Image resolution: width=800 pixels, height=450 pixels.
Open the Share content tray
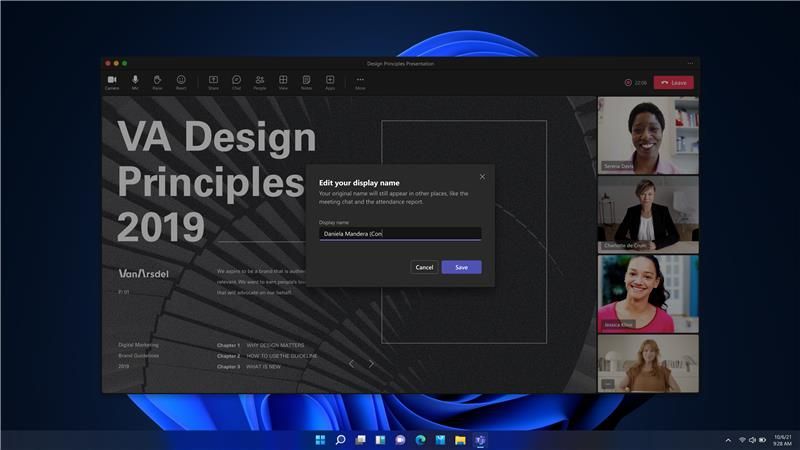point(213,82)
